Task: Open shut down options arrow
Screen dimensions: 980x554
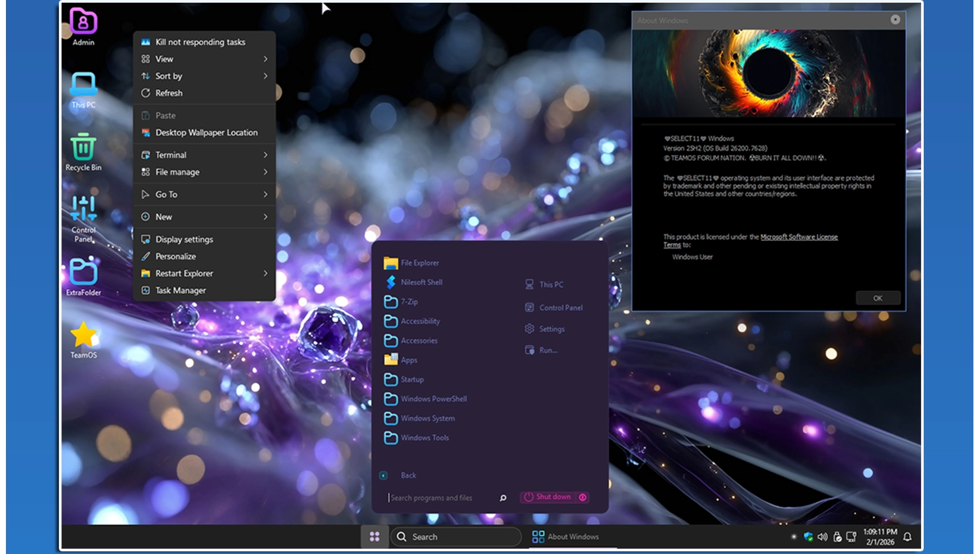Action: 583,497
